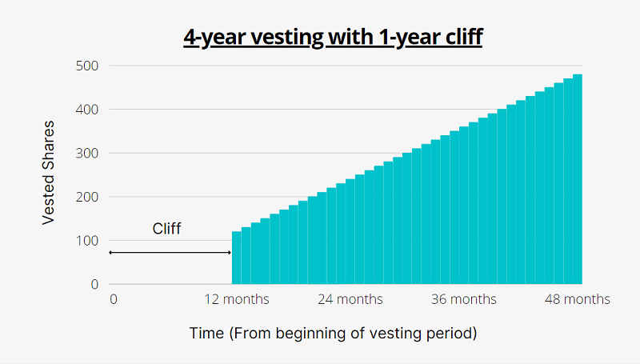Click the "Time (From beginning of vesting period)" caption
This screenshot has width=640, height=364.
(x=333, y=333)
